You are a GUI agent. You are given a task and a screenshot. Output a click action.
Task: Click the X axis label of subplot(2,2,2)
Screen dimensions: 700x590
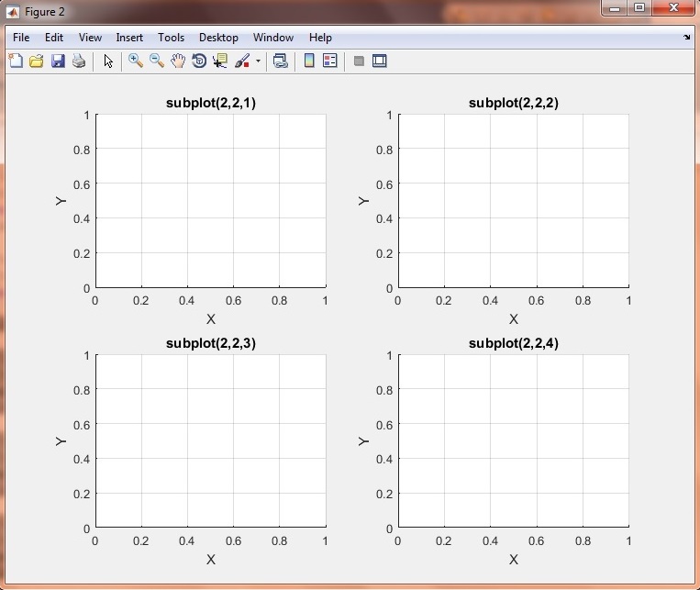pyautogui.click(x=514, y=319)
